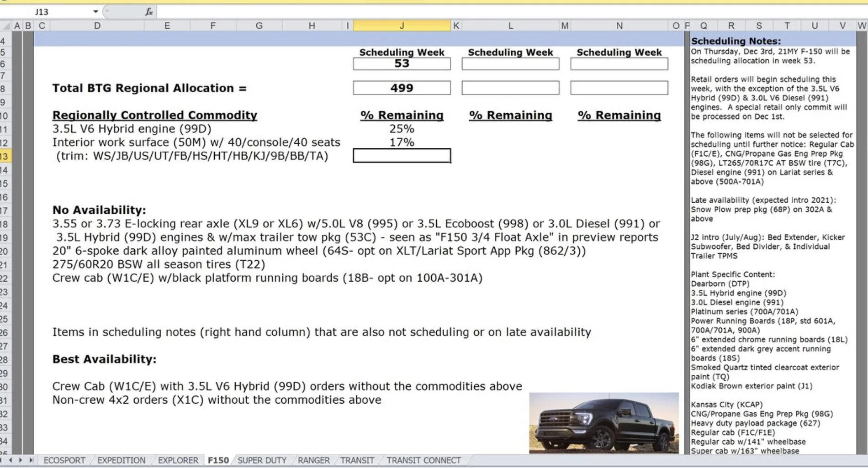Open the TRANSIT sheet tab
This screenshot has height=468, width=868.
357,460
